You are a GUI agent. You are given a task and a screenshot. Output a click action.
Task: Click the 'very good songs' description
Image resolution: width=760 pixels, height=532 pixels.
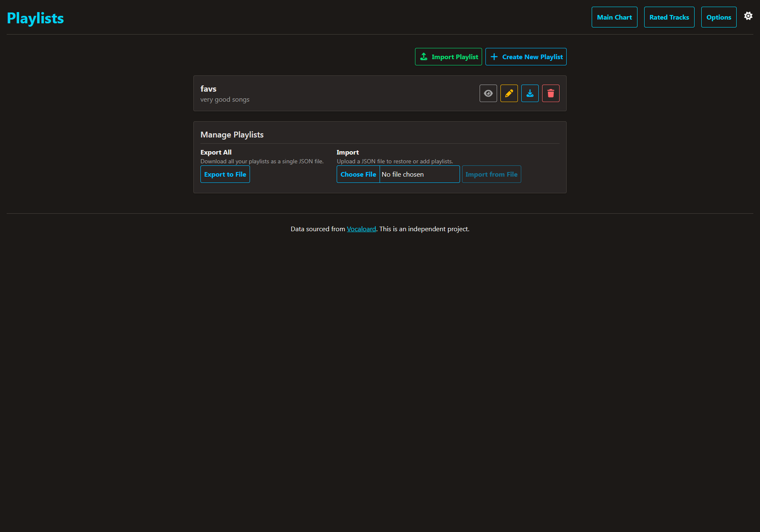(x=225, y=100)
